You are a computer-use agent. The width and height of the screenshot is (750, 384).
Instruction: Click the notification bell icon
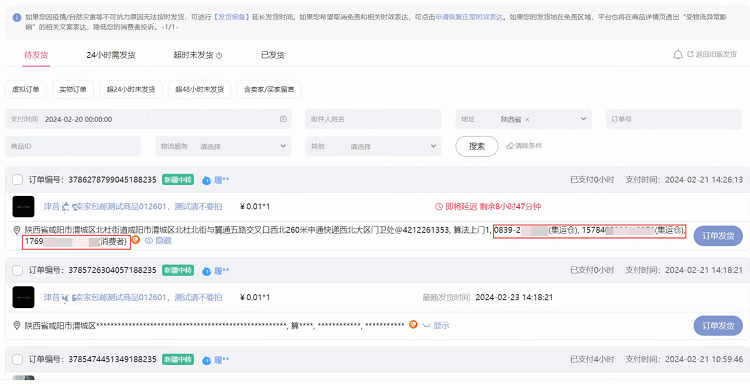pyautogui.click(x=678, y=55)
